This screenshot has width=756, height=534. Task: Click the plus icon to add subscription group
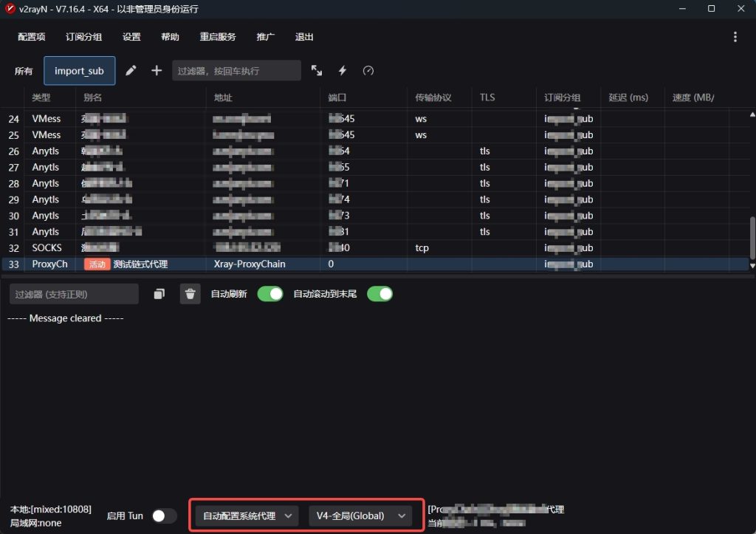(157, 71)
